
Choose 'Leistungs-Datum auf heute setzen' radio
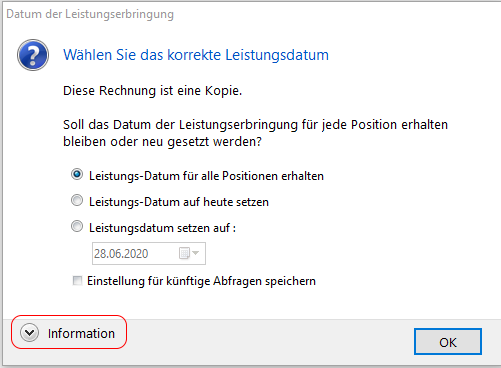77,200
